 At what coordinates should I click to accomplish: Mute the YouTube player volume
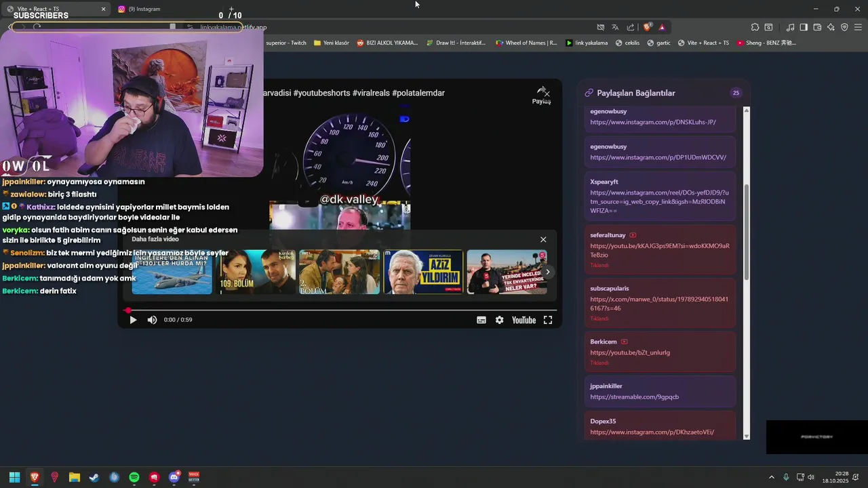(x=152, y=320)
